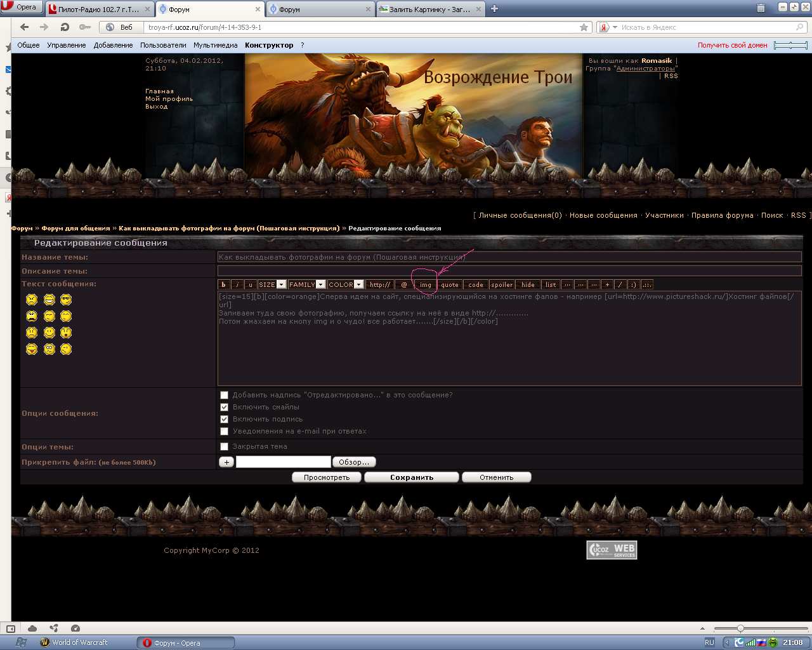Image resolution: width=812 pixels, height=650 pixels.
Task: Click the italic 'i' formatting button
Action: (x=237, y=285)
